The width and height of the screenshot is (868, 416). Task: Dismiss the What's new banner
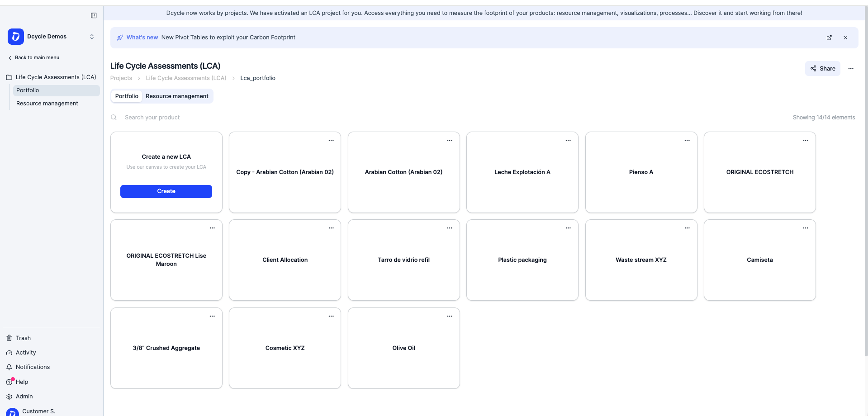[x=845, y=38]
